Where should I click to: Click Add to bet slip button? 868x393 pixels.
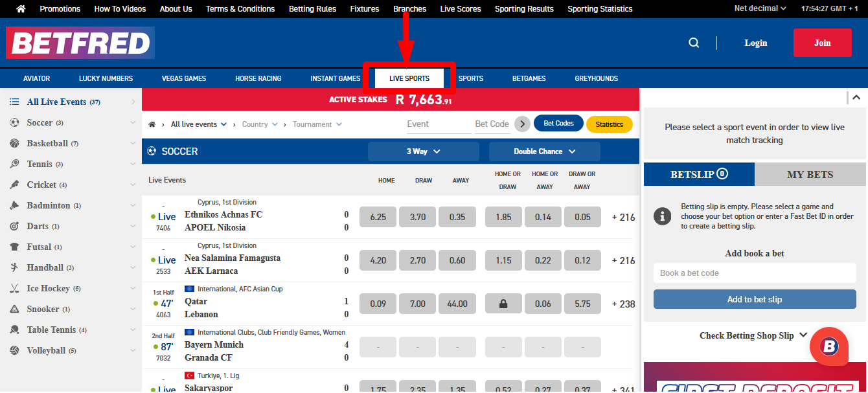click(x=755, y=299)
